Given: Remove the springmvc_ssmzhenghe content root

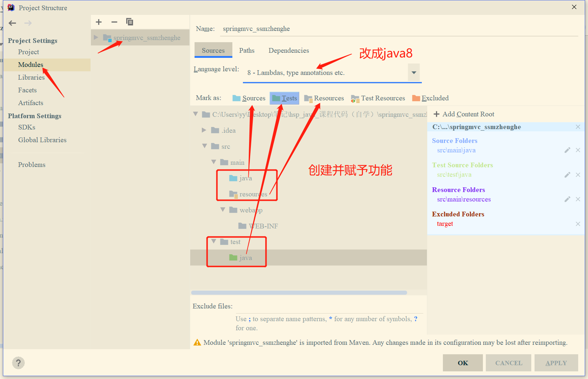Looking at the screenshot, I should pos(578,127).
